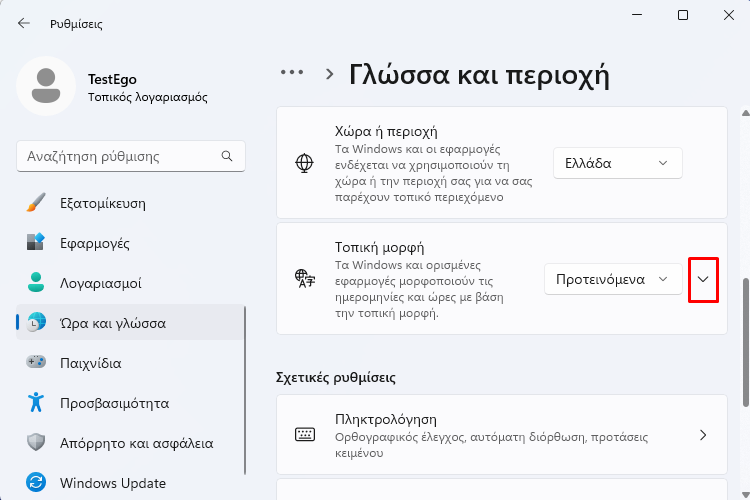Click the search magnifier icon
The height and width of the screenshot is (500, 750).
227,156
